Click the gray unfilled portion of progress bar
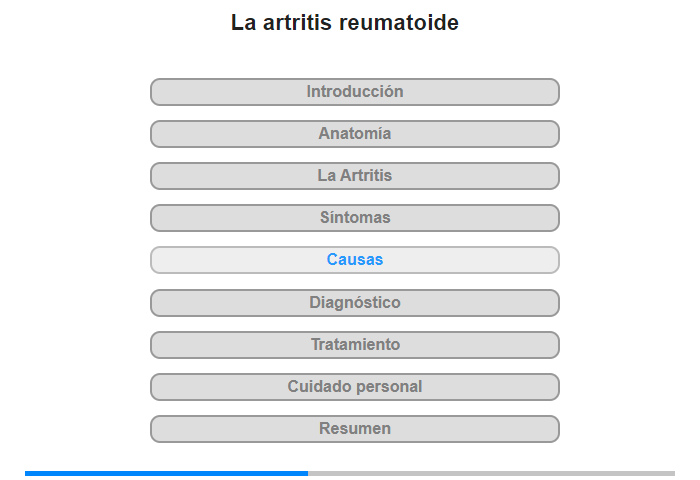700x480 pixels. (491, 473)
